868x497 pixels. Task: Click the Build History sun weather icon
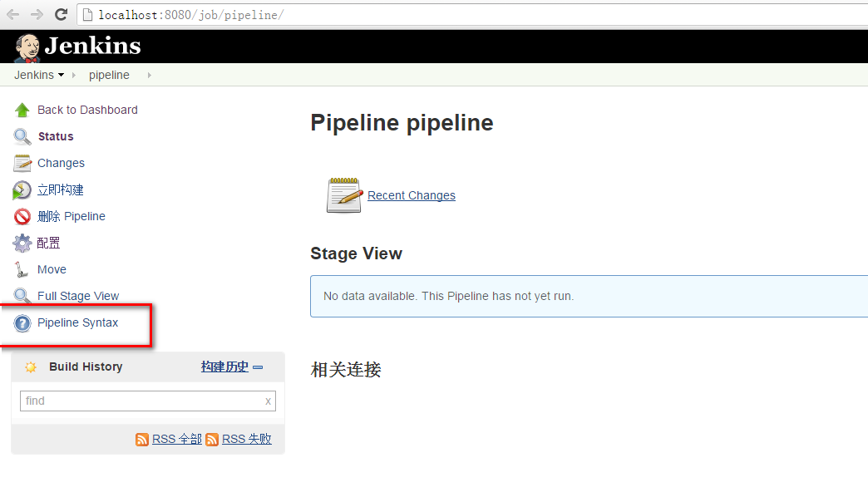31,367
